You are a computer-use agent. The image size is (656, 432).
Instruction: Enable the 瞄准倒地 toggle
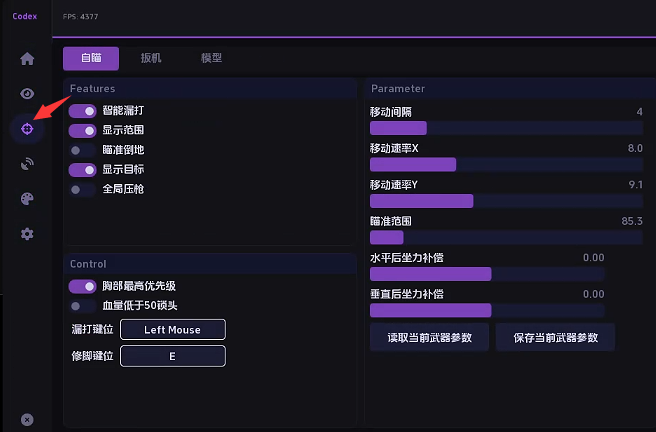click(x=82, y=150)
